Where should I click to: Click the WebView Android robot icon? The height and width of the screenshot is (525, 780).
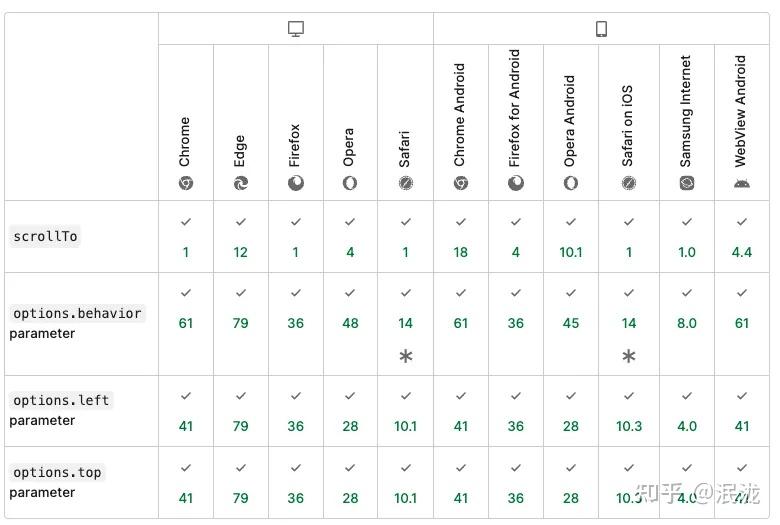click(x=741, y=183)
